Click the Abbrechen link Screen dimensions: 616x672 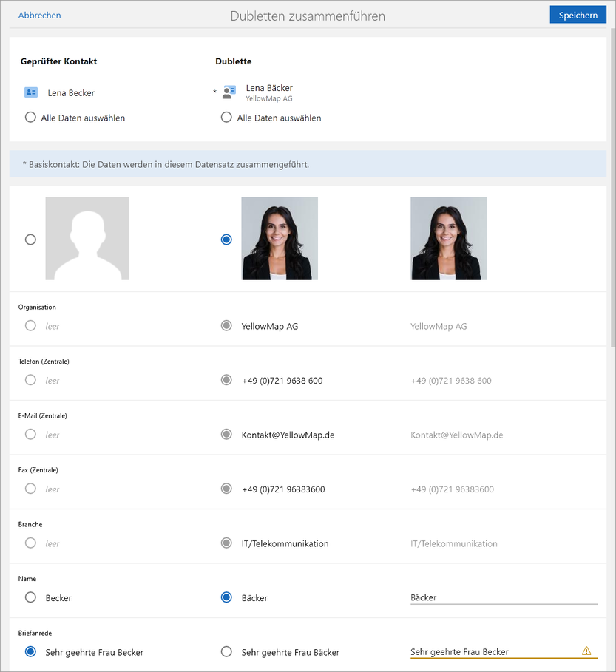[x=39, y=14]
